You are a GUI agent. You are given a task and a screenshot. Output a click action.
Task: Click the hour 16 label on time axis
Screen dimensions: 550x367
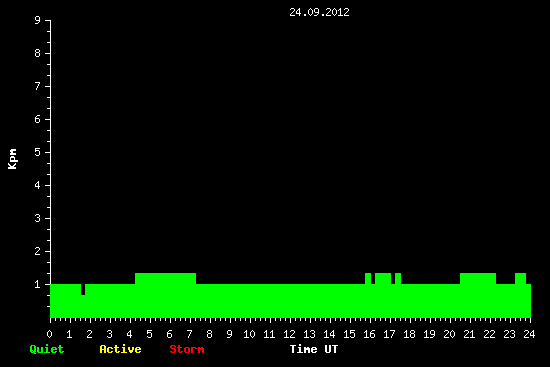(x=369, y=334)
